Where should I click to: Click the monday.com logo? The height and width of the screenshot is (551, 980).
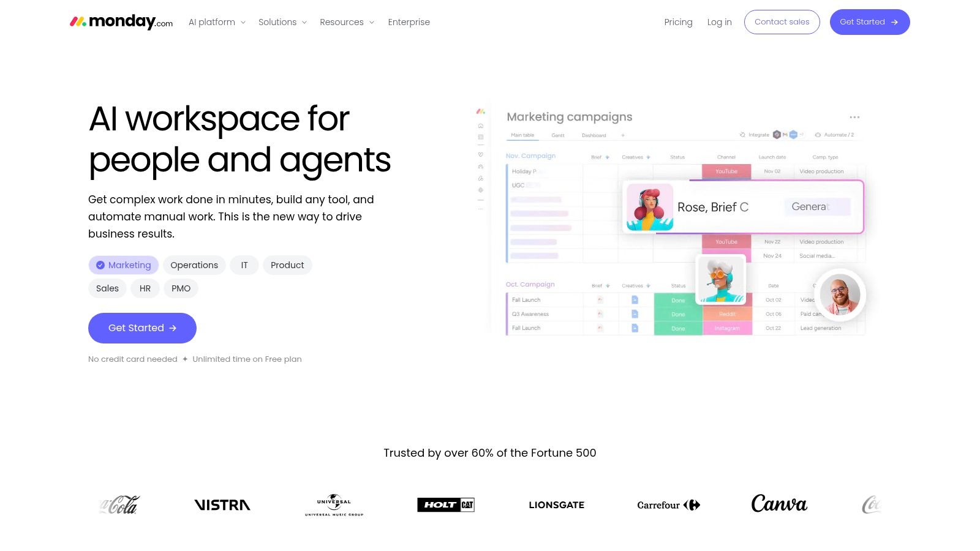(x=121, y=22)
